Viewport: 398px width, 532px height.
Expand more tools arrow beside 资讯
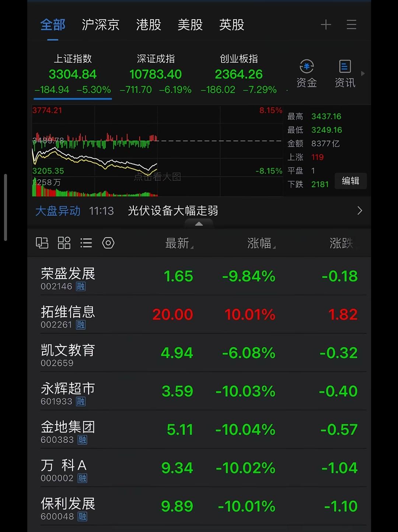tap(363, 73)
